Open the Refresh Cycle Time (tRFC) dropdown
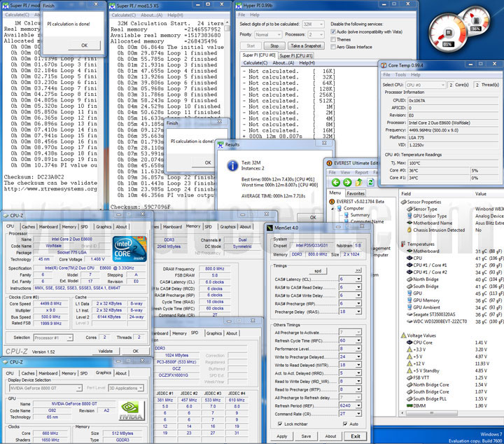The image size is (504, 444). [x=358, y=340]
